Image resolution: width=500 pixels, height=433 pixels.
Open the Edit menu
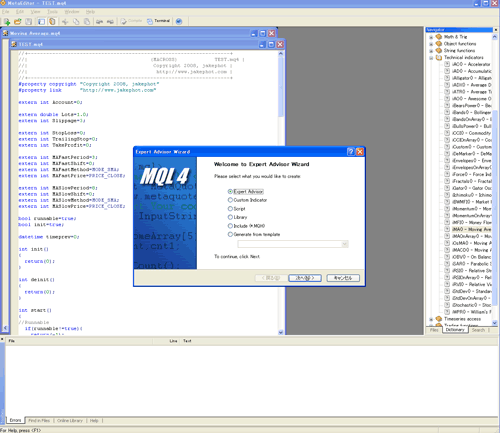tap(20, 12)
